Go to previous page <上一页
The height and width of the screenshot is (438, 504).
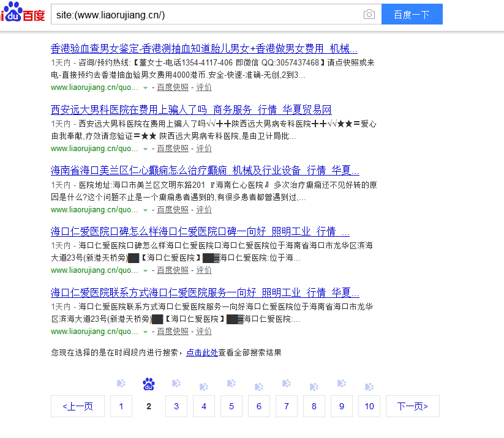click(78, 406)
